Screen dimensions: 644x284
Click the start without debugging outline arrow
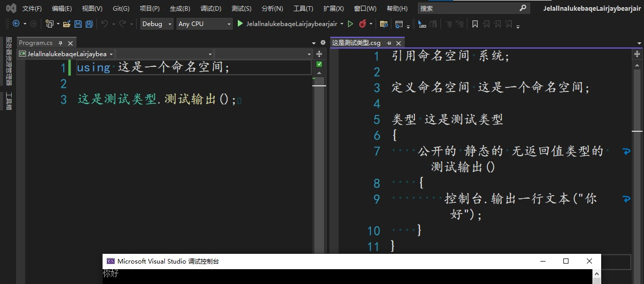[x=350, y=23]
